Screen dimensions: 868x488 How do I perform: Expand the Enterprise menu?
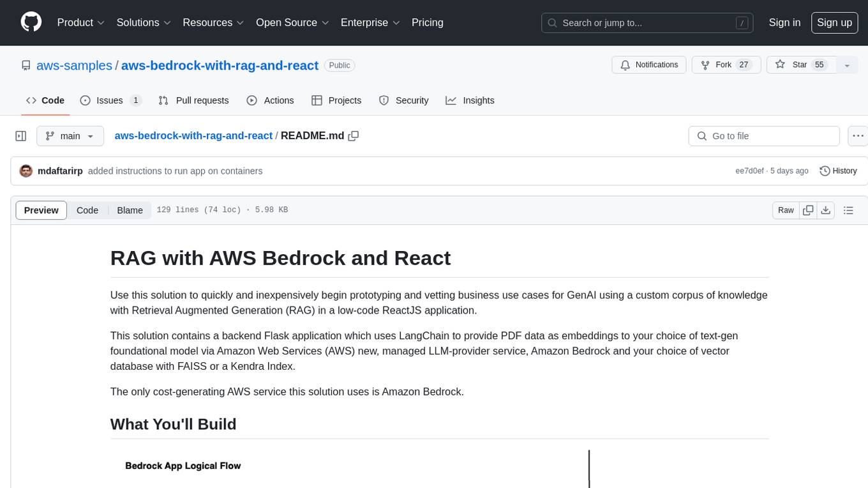[370, 22]
